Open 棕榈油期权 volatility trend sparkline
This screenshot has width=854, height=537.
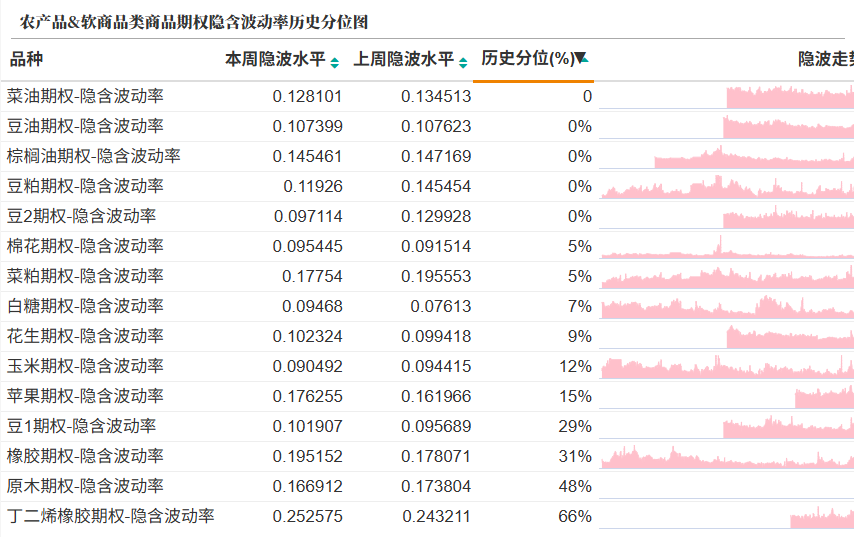click(727, 156)
